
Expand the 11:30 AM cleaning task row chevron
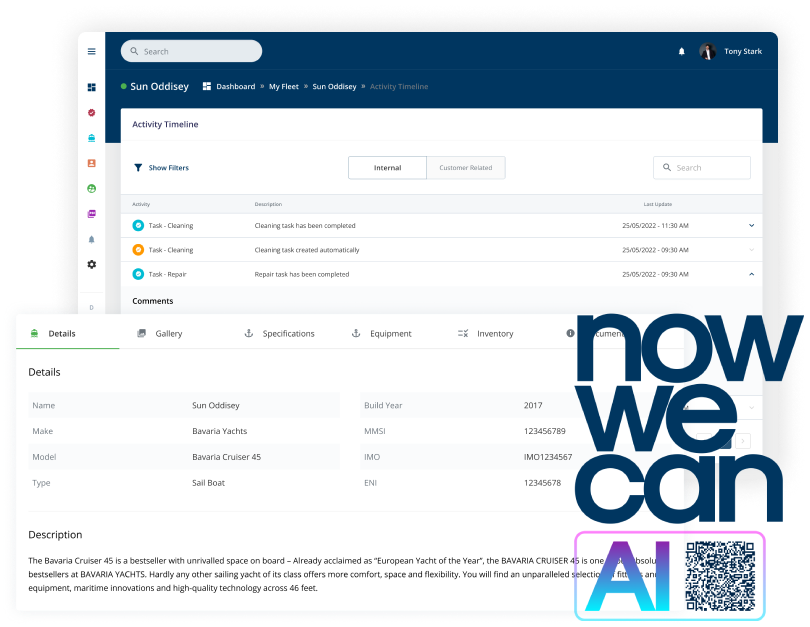(752, 225)
